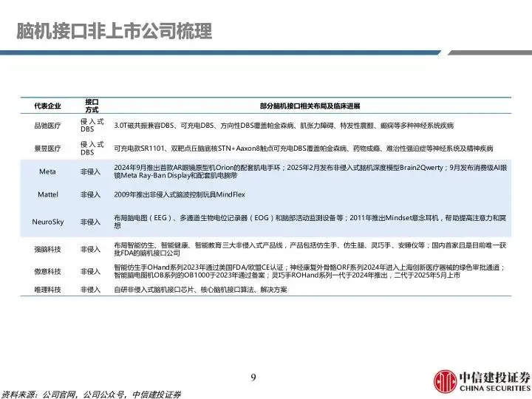Click the MindFlex description text

click(179, 194)
